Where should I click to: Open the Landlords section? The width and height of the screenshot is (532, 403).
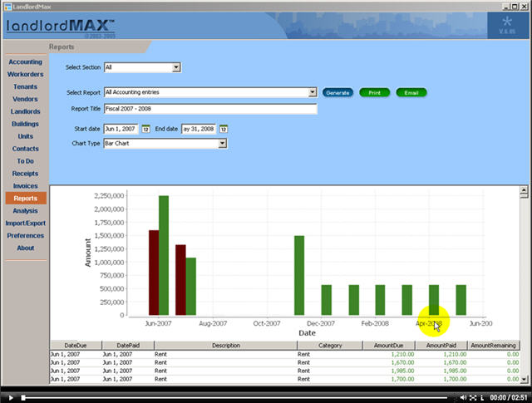tap(26, 111)
